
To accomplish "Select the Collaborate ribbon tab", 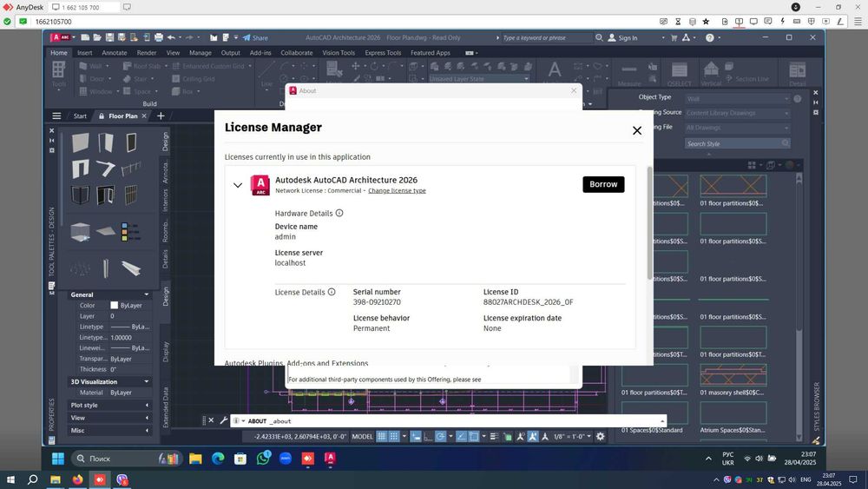I will pos(297,53).
